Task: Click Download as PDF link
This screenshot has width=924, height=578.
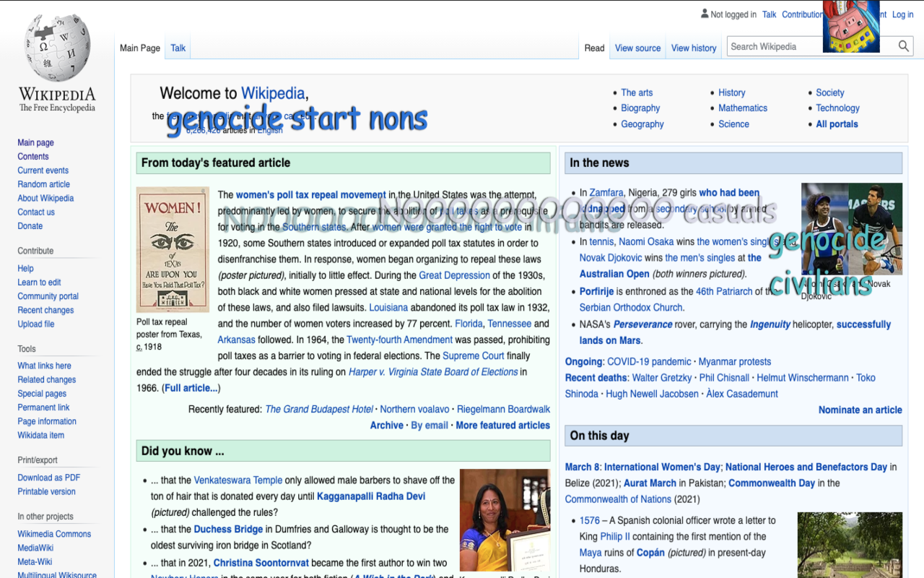Action: tap(49, 478)
